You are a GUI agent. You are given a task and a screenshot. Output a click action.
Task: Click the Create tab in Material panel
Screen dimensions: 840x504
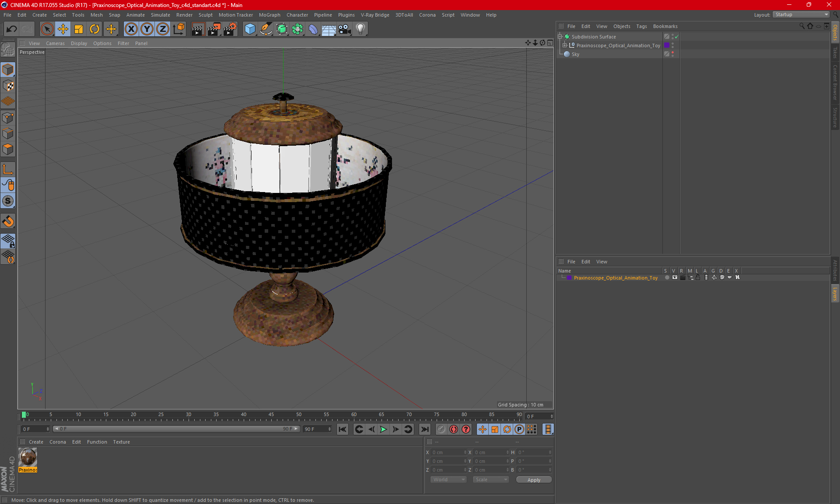[x=35, y=441]
